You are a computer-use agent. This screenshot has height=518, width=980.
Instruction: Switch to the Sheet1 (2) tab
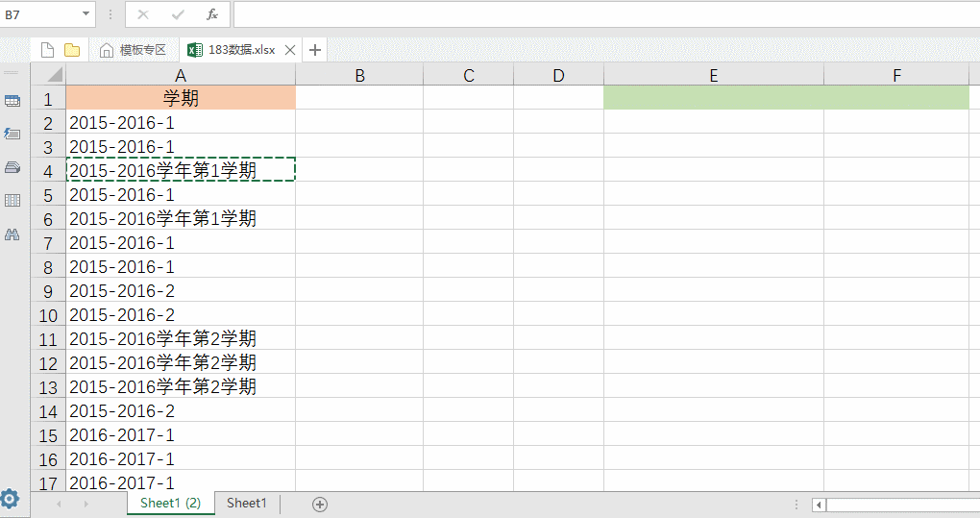coord(171,503)
